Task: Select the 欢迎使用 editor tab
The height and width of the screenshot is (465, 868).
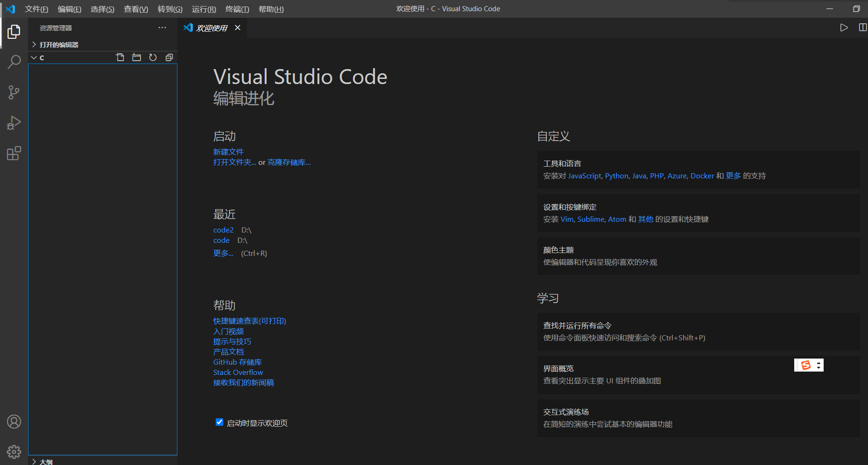Action: (x=212, y=28)
